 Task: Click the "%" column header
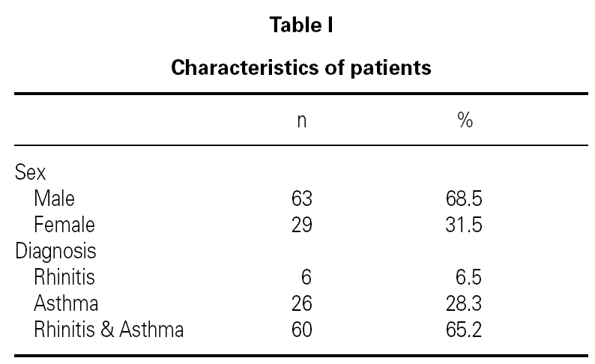tap(465, 121)
